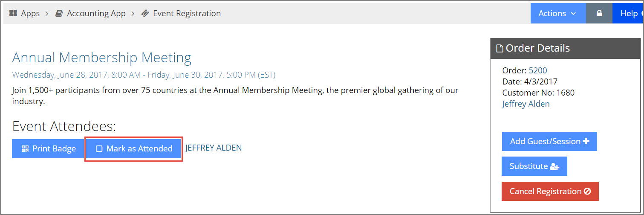
Task: Expand the Actions chevron arrow
Action: click(x=573, y=14)
